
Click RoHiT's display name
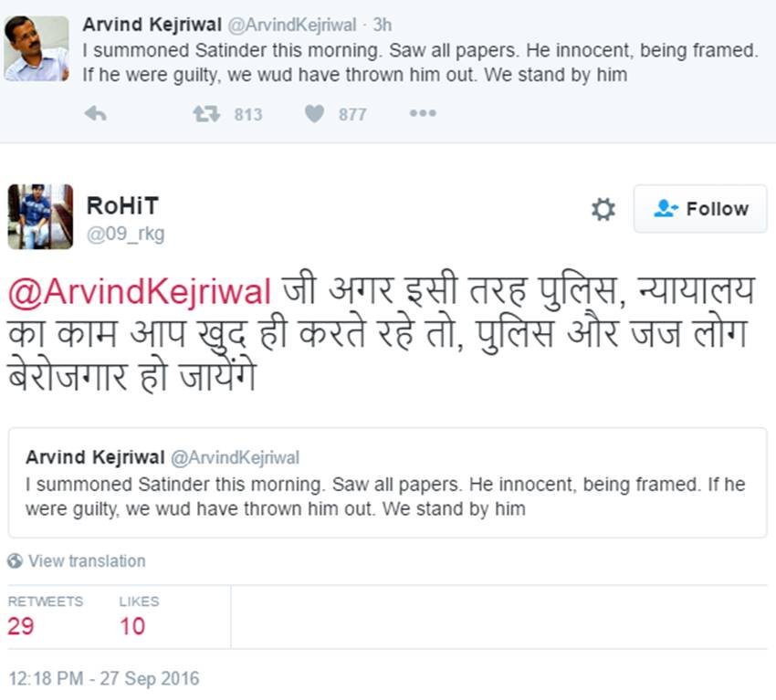pos(120,204)
